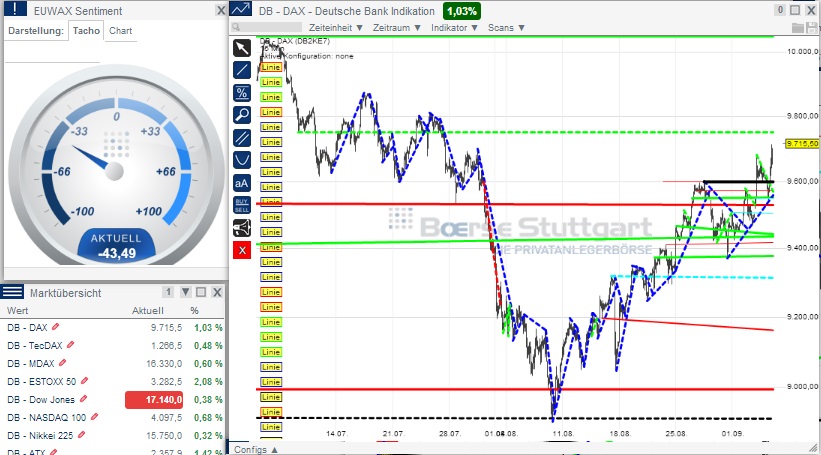Viewport: 821px width, 455px height.
Task: Open the BUY SELL marker tool
Action: 241,205
